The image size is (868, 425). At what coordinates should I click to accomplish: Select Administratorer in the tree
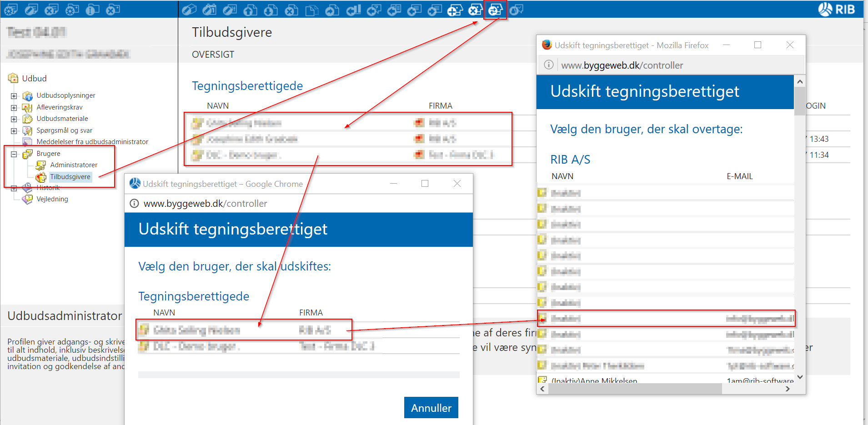(x=74, y=165)
